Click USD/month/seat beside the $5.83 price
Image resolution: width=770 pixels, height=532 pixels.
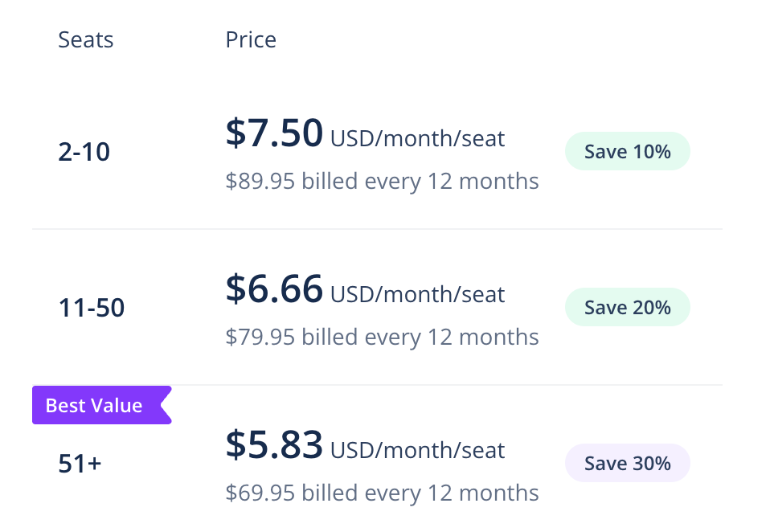(417, 451)
